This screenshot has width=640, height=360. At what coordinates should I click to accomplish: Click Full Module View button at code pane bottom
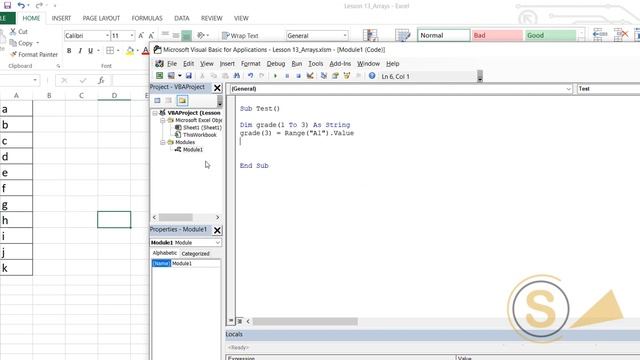[x=240, y=321]
